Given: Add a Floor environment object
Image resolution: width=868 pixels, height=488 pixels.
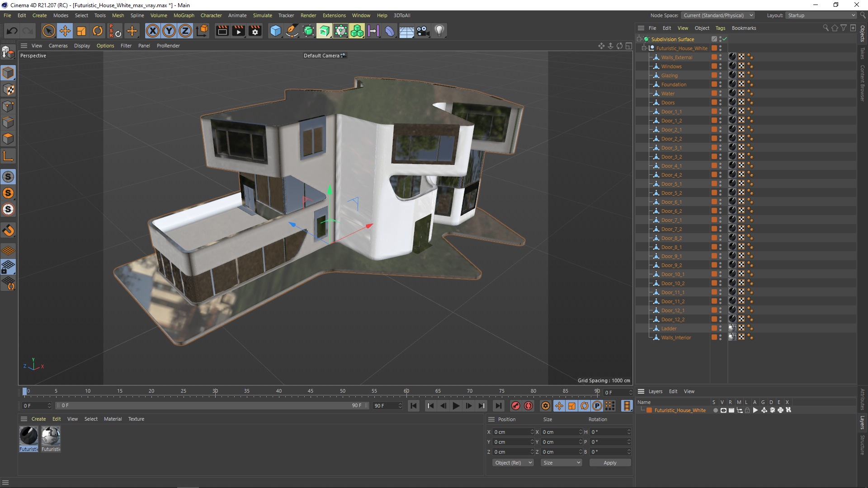Looking at the screenshot, I should tap(406, 31).
